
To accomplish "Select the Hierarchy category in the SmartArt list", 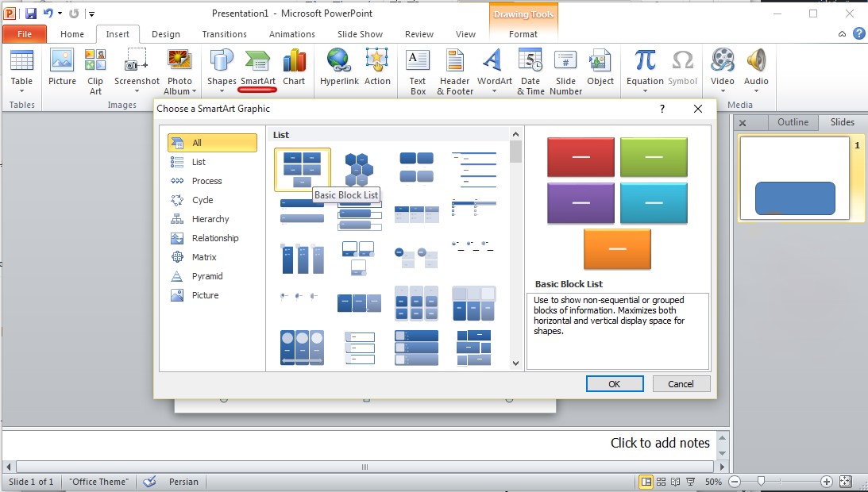I will coord(210,219).
